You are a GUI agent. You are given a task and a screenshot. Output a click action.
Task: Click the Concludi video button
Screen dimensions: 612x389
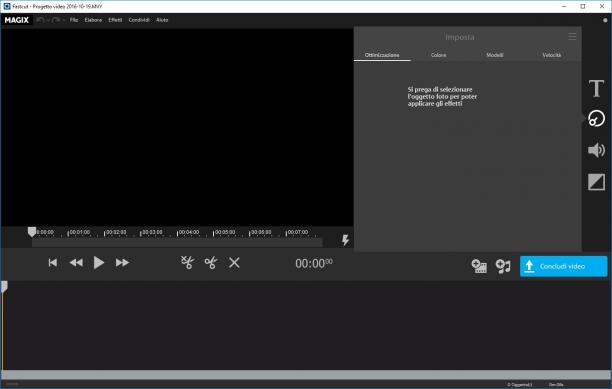564,266
